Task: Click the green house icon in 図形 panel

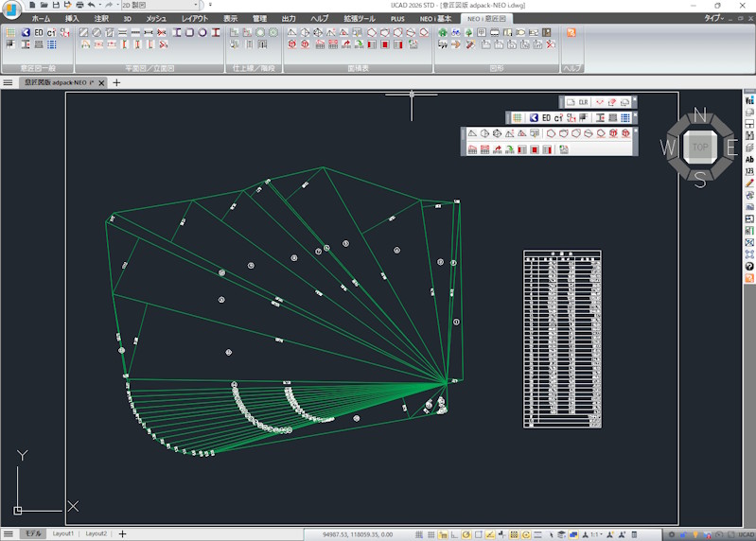Action: (x=442, y=32)
